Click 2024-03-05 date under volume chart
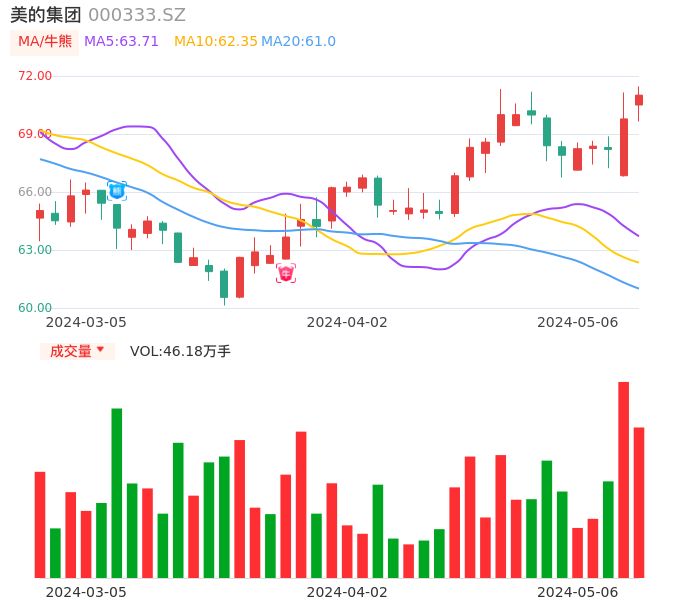Viewport: 686px width, 606px height. [86, 592]
